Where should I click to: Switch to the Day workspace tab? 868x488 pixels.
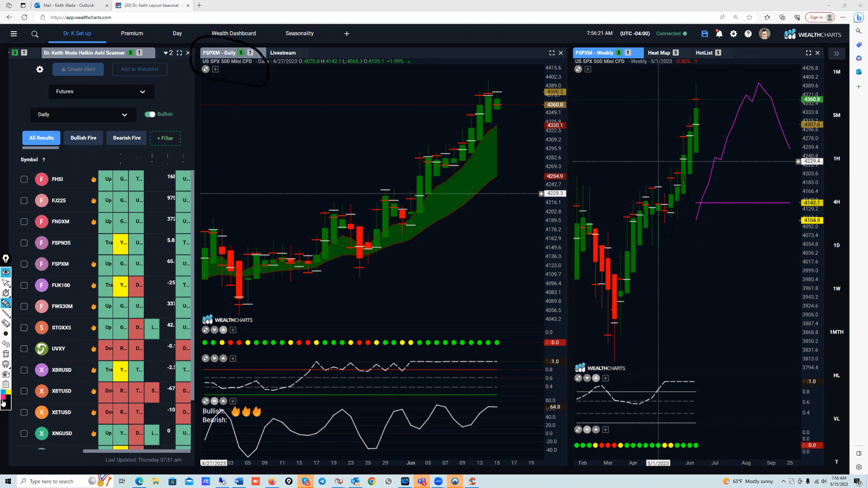click(x=177, y=33)
